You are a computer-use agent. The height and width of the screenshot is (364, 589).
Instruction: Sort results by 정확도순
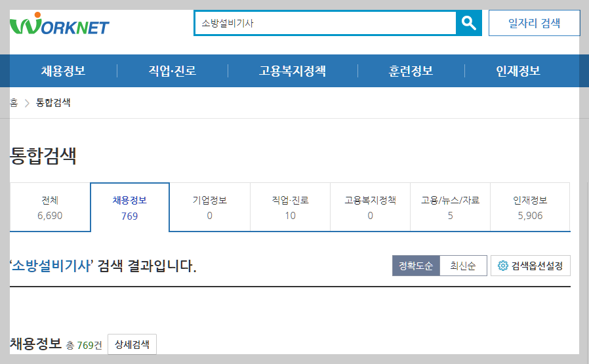(x=416, y=266)
